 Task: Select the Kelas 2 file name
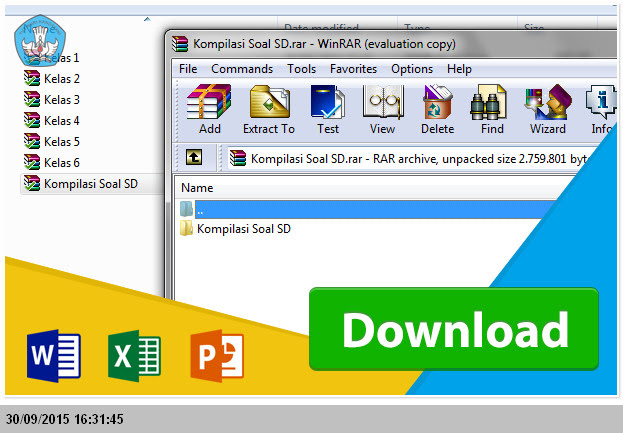(62, 79)
